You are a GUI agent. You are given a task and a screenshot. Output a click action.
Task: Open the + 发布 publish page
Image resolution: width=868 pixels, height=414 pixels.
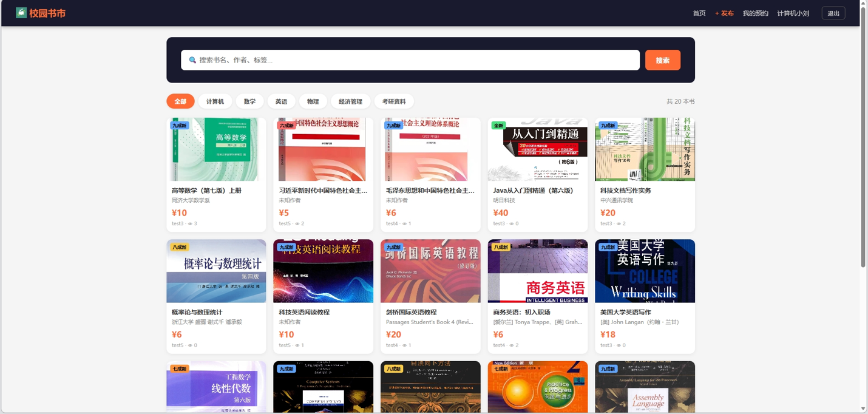[x=724, y=13]
